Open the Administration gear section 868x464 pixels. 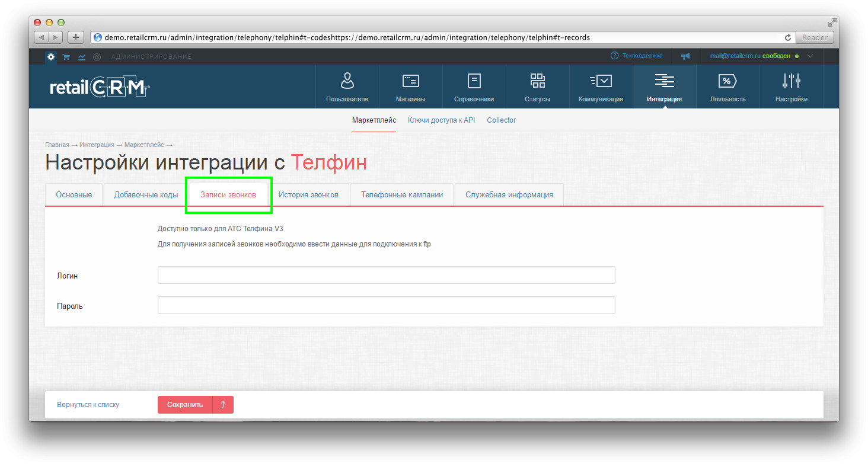coord(51,57)
